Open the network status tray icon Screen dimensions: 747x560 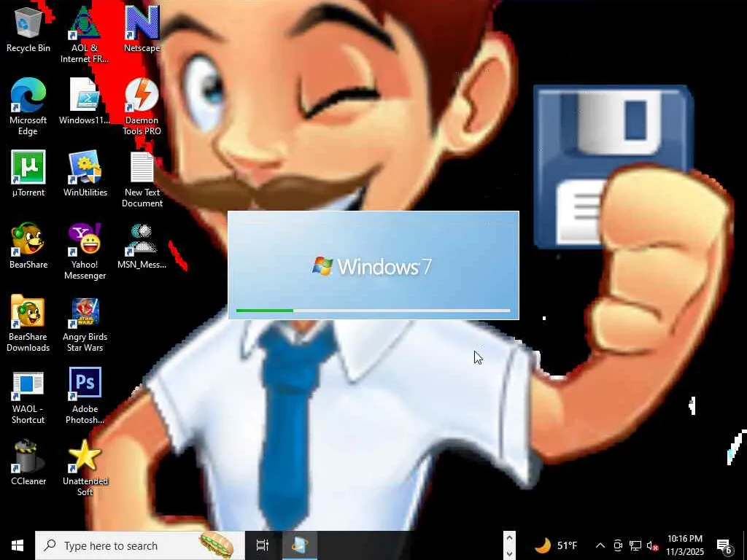pyautogui.click(x=635, y=545)
